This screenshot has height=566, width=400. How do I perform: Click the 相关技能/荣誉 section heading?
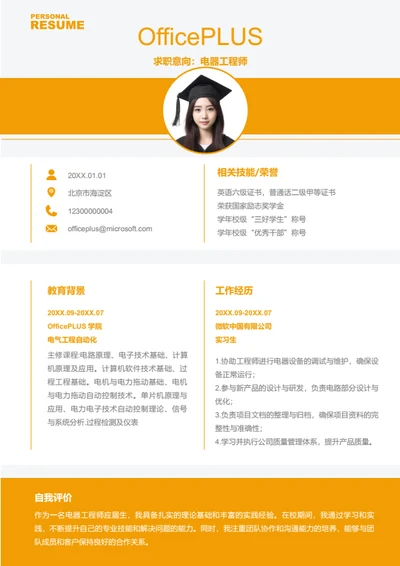point(248,173)
